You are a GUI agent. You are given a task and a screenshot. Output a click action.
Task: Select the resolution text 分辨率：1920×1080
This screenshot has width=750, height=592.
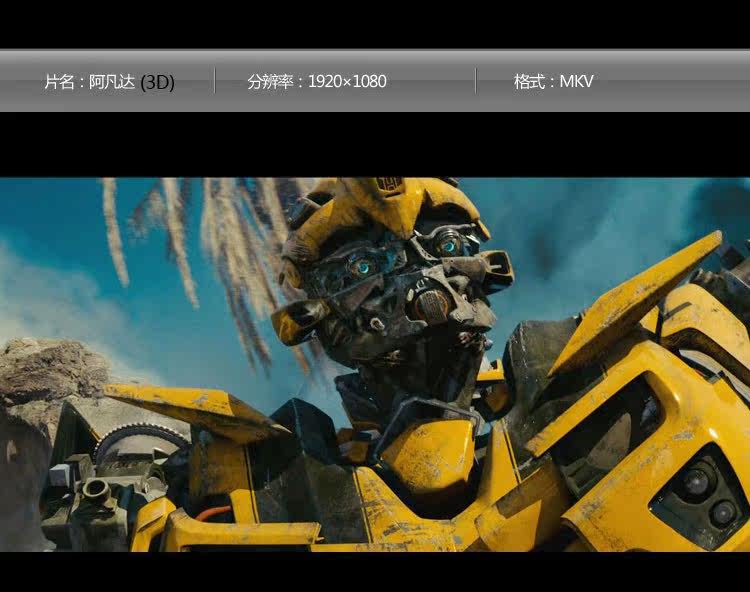(317, 81)
